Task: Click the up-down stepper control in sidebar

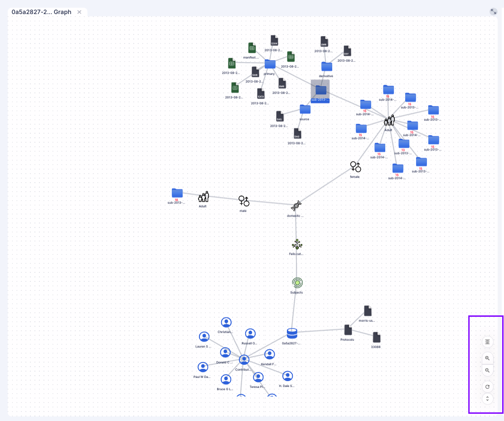Action: point(487,399)
